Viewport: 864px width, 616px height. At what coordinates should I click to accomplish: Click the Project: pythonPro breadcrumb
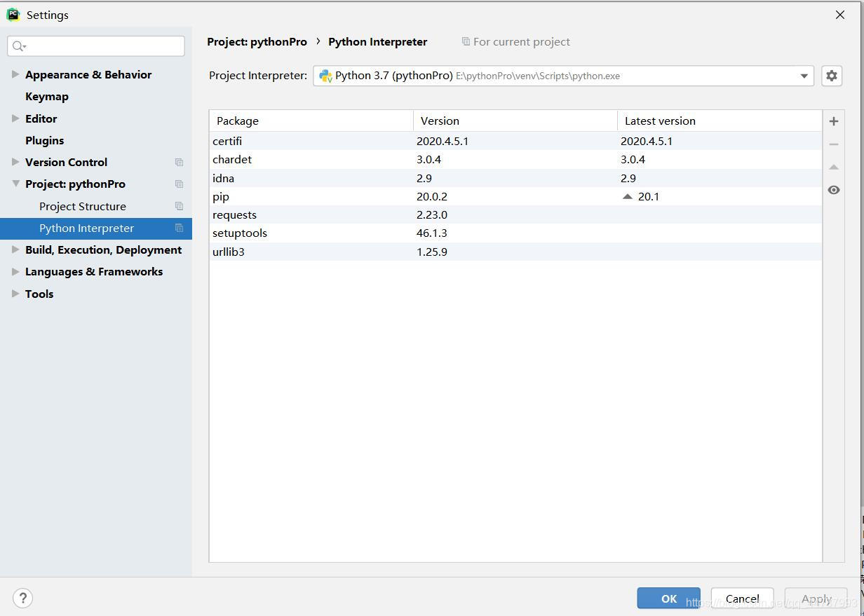(257, 41)
